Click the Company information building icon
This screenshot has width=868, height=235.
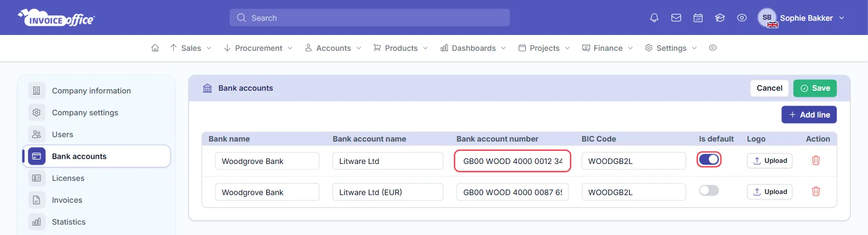coord(37,91)
